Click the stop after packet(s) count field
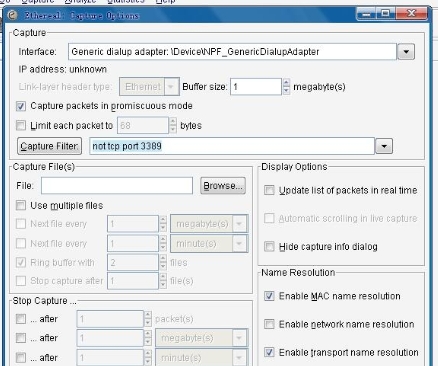The image size is (438, 366). [110, 319]
